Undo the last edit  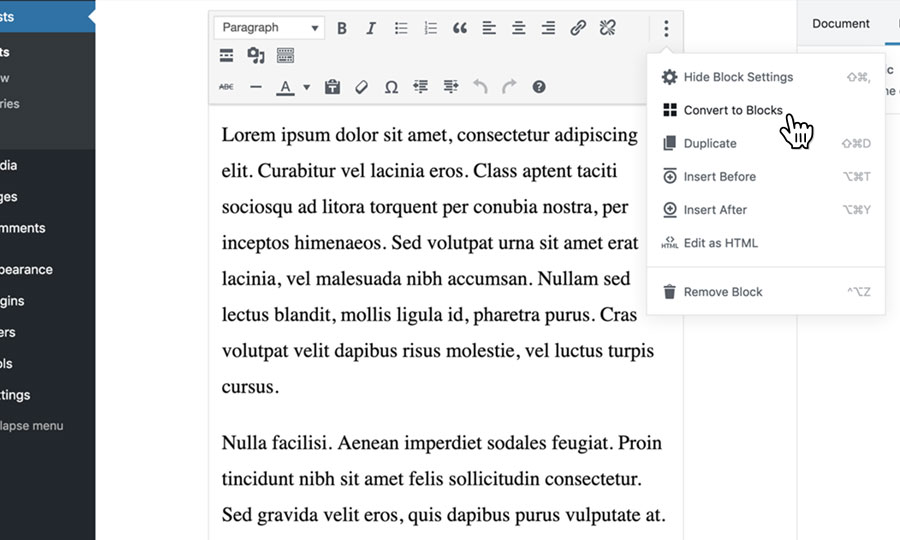480,87
